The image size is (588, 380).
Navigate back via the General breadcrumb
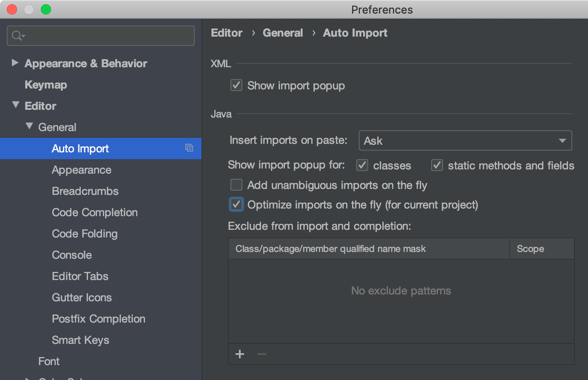[283, 32]
